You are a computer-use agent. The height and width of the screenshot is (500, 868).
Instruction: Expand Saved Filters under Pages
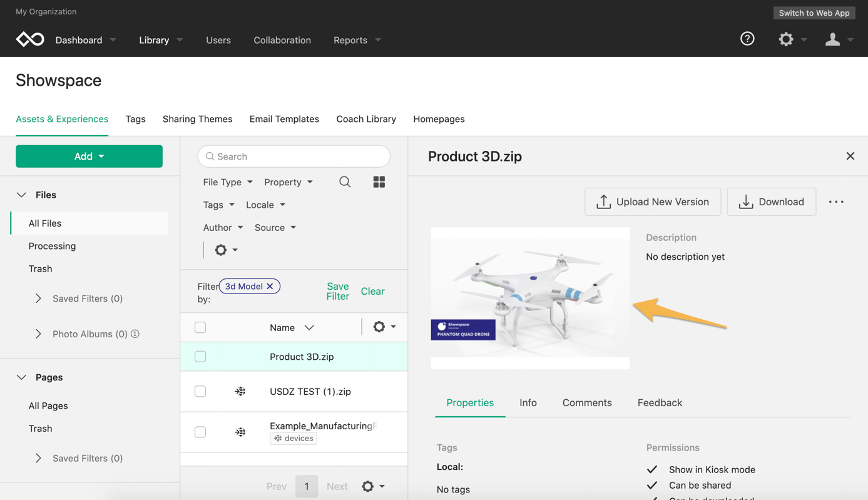(x=38, y=458)
